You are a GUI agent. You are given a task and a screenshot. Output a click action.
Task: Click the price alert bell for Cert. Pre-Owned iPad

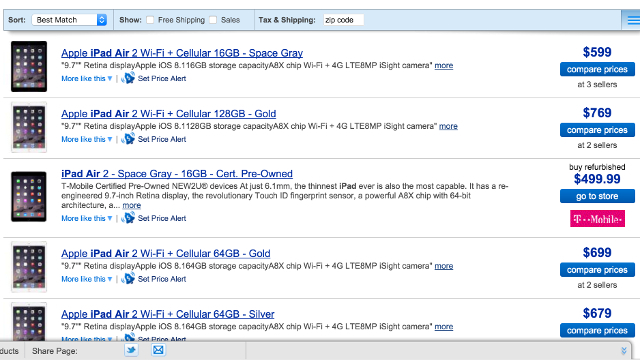pyautogui.click(x=128, y=218)
